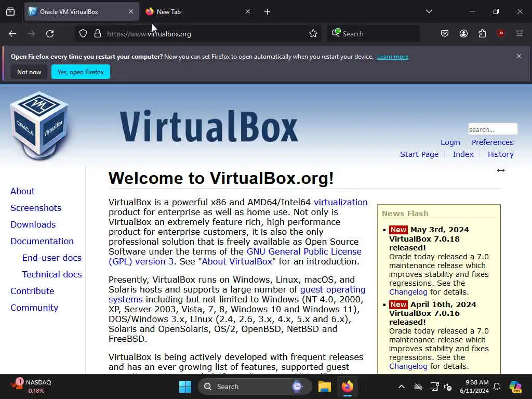Show hidden system tray icons
The image size is (532, 399).
[x=402, y=387]
